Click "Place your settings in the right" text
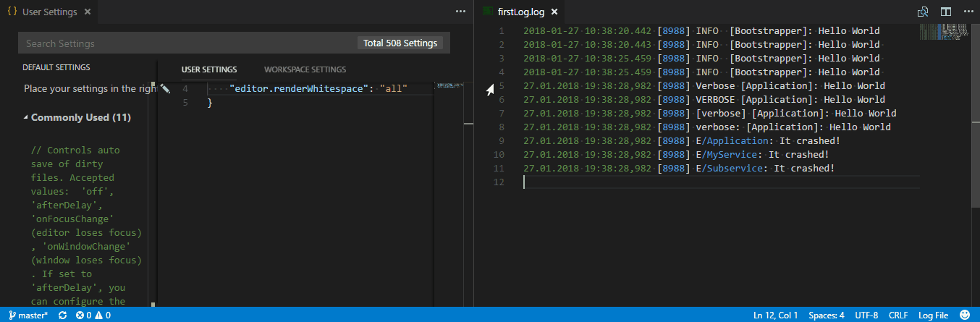 pyautogui.click(x=90, y=88)
